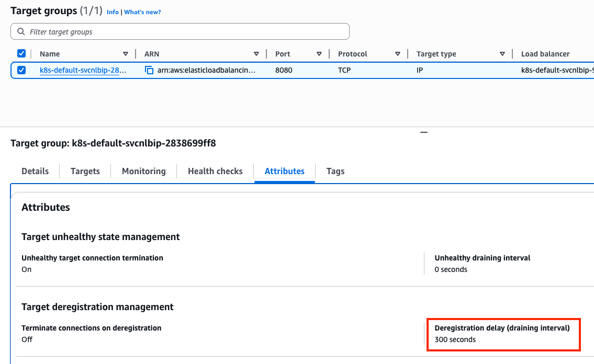Screen dimensions: 594x364
Task: Open the Targets tab
Action: tap(85, 171)
